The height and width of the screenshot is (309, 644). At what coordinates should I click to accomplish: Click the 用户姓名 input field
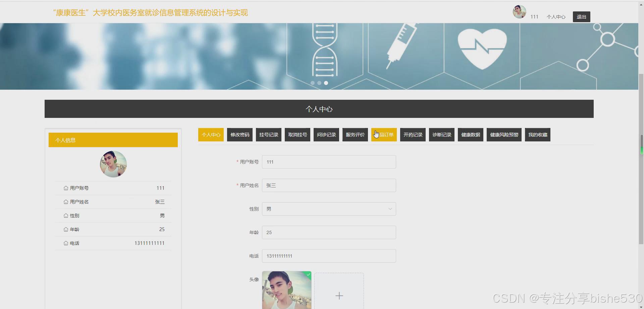329,185
